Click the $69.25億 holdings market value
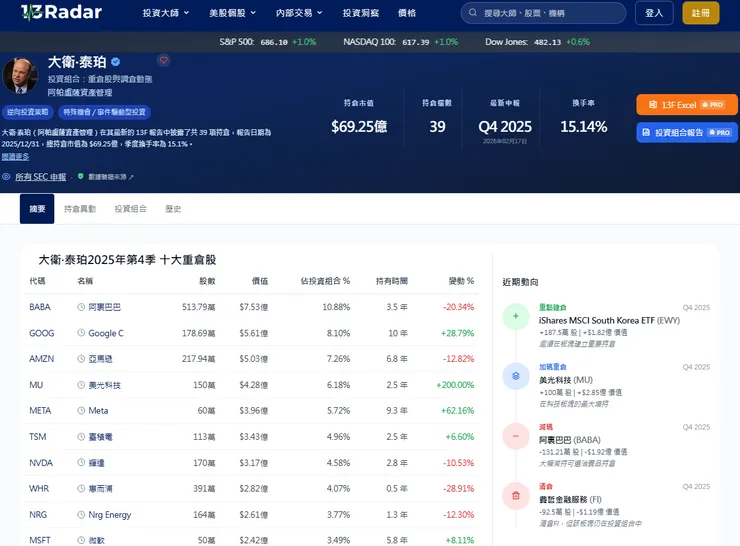The width and height of the screenshot is (740, 546). click(x=359, y=126)
